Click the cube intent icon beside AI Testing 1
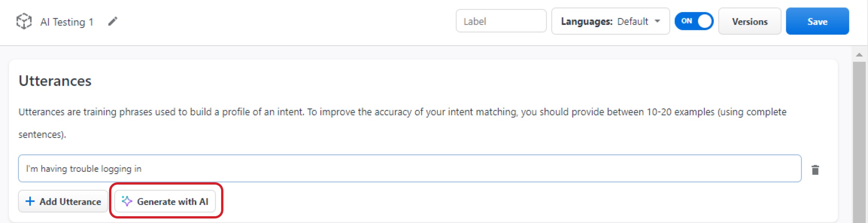This screenshot has width=868, height=223. (24, 21)
